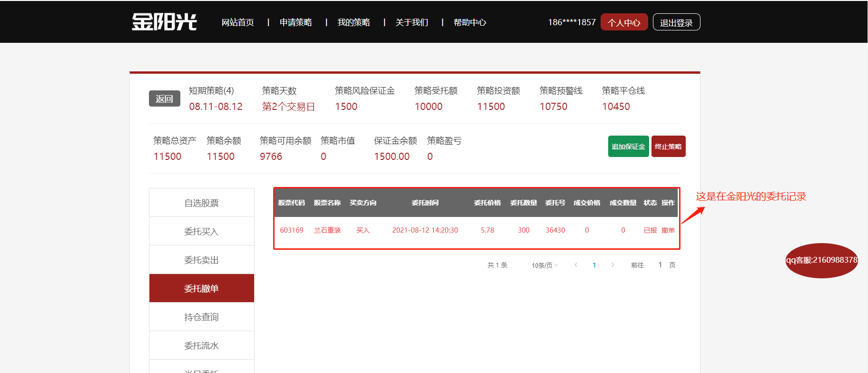Click the 金阳光 site logo
The image size is (868, 373).
[x=164, y=22]
